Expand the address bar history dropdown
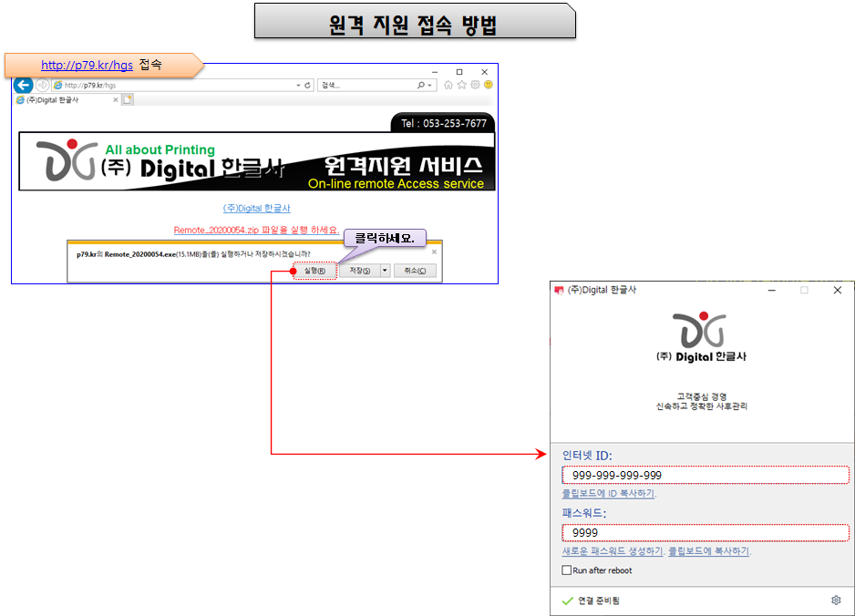Screen dimensions: 855x616 tap(298, 85)
